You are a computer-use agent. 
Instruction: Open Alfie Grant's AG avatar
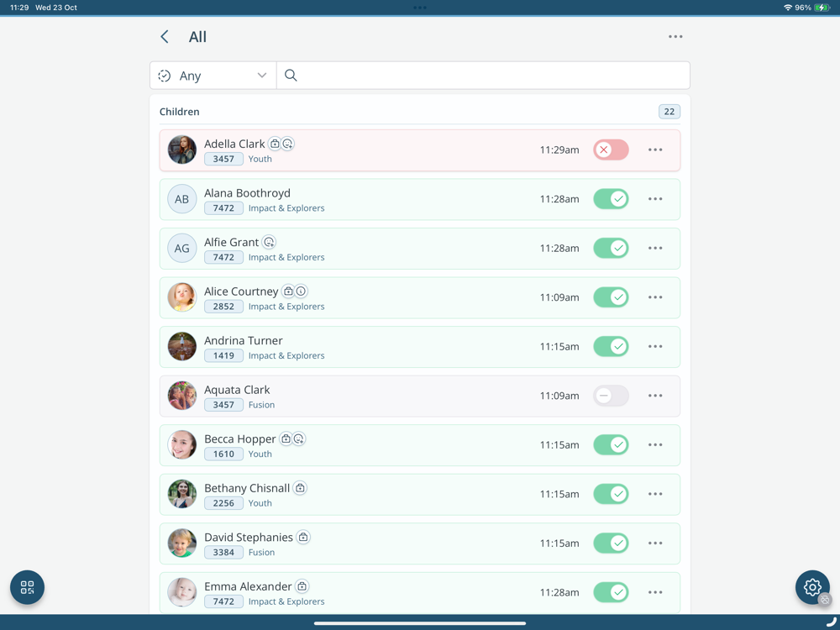182,249
